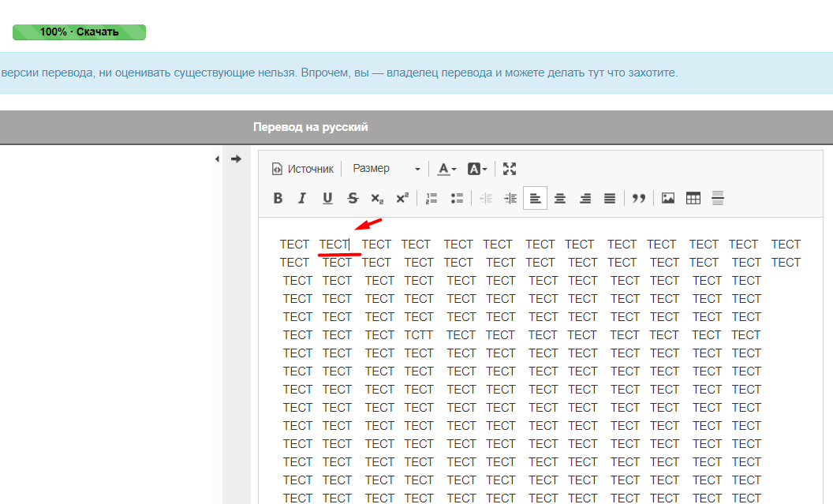Insert a block quote
833x504 pixels.
pyautogui.click(x=639, y=199)
